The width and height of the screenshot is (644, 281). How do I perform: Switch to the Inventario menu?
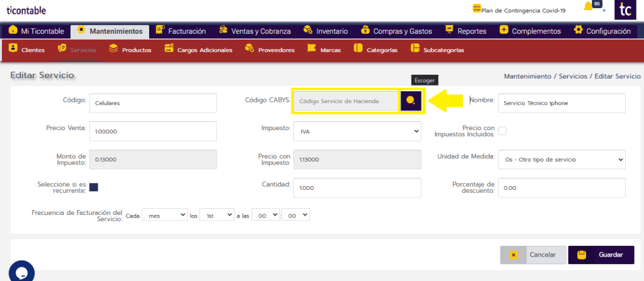tap(325, 31)
